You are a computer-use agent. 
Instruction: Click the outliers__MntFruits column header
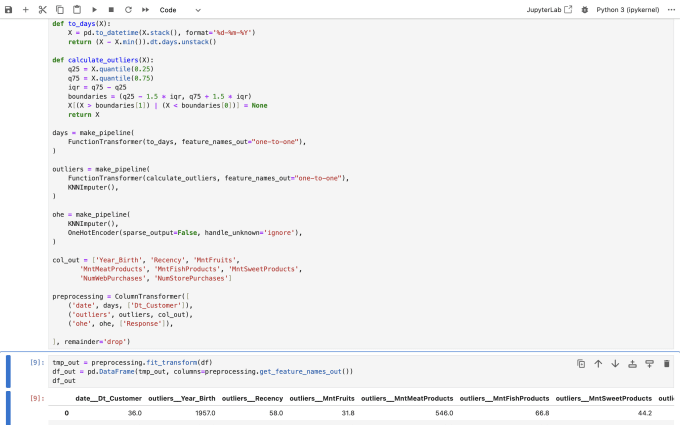tap(322, 399)
